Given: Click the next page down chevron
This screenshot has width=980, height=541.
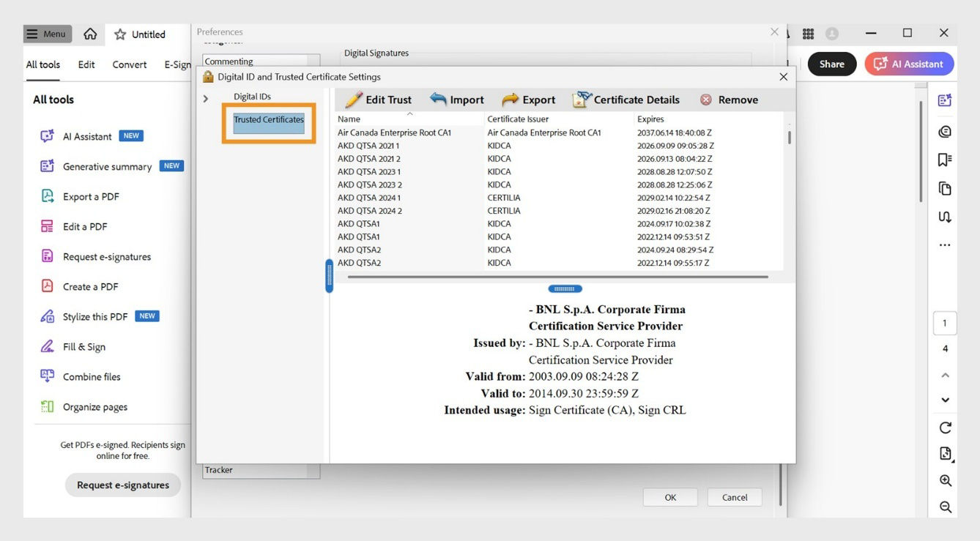Looking at the screenshot, I should 944,400.
